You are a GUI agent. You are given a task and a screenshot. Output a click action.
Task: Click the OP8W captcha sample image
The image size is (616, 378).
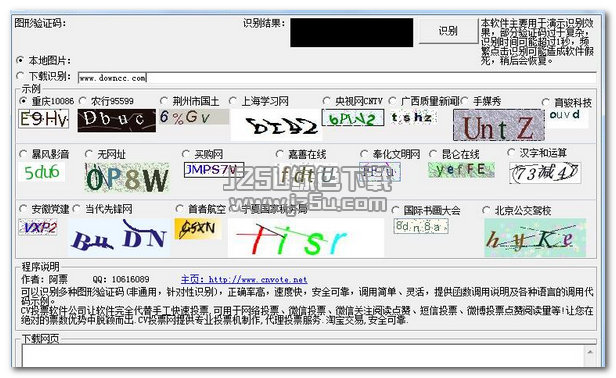pyautogui.click(x=127, y=178)
